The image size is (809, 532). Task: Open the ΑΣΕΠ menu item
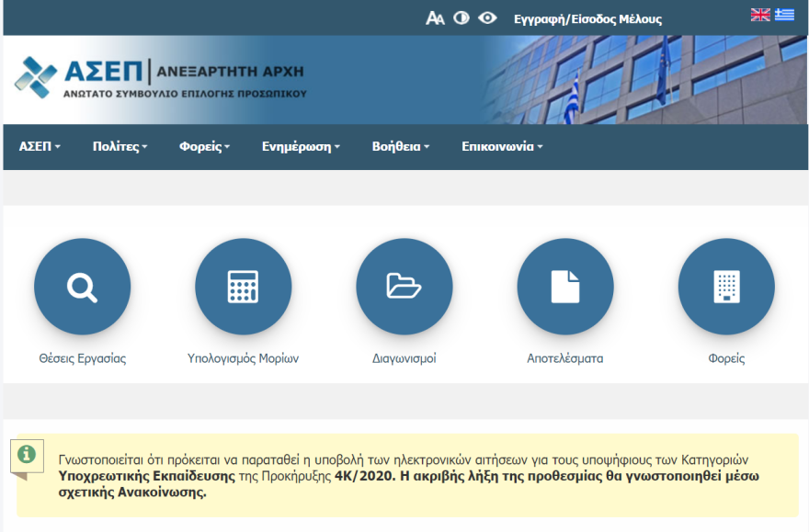[39, 145]
